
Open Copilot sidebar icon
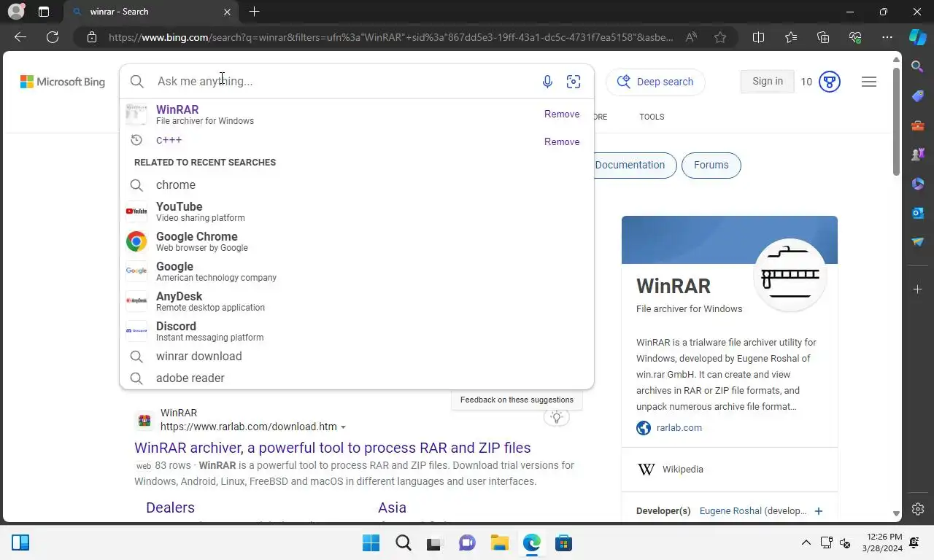918,37
